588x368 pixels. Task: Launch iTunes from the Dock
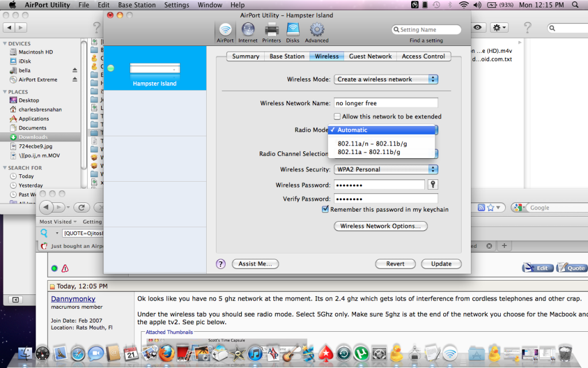pyautogui.click(x=255, y=354)
